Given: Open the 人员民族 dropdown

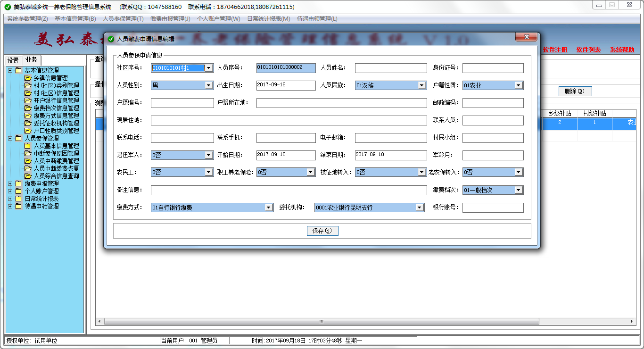Looking at the screenshot, I should [422, 85].
